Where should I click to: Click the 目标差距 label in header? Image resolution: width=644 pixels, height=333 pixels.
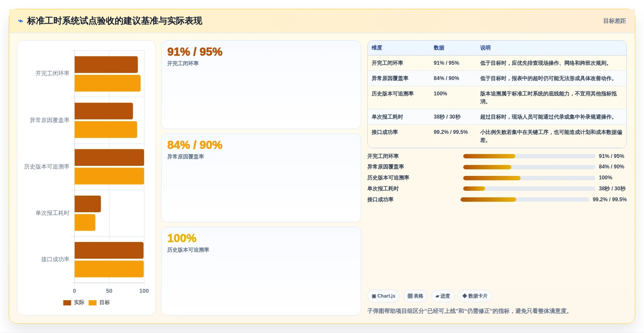(615, 21)
